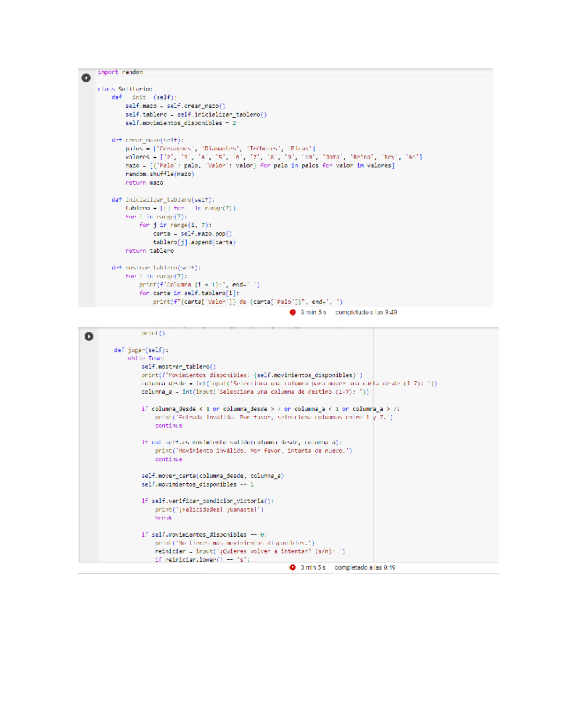Viewport: 563px width, 728px height.
Task: Click the '3 min 5 s' time under first cell
Action: pos(313,312)
